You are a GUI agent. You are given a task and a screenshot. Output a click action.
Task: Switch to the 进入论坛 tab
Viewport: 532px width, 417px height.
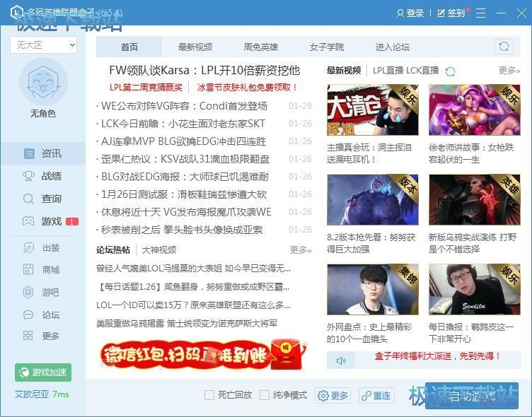click(393, 47)
